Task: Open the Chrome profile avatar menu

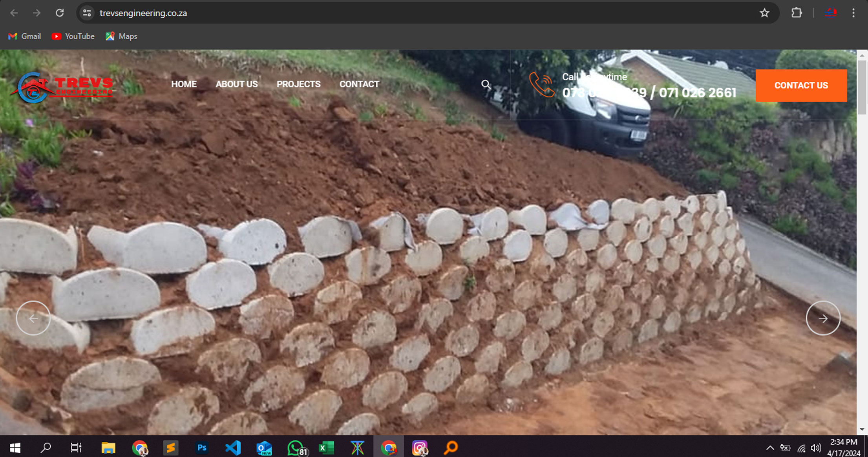Action: pyautogui.click(x=831, y=13)
